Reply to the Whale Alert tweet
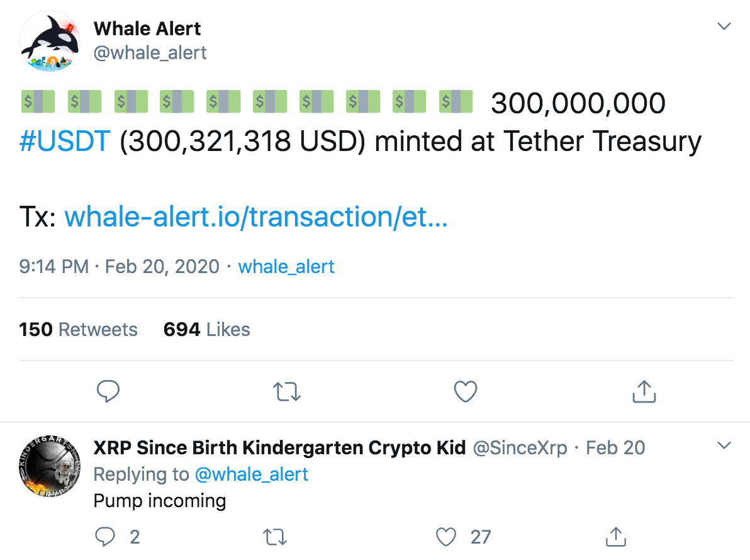 point(108,392)
